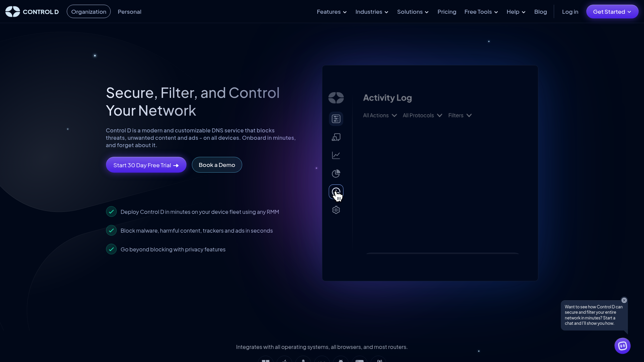Viewport: 644px width, 362px height.
Task: Dismiss the chat bubble with the close icon
Action: pos(624,300)
